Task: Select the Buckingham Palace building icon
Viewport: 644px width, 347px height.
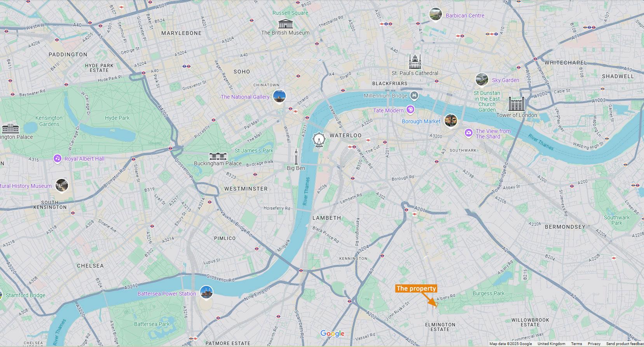Action: pos(218,156)
